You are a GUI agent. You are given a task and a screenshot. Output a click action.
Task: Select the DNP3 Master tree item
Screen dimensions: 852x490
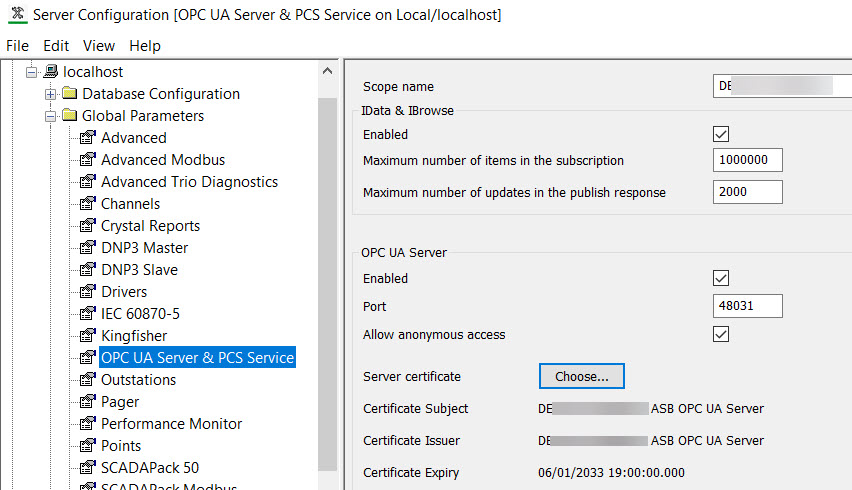tap(145, 248)
